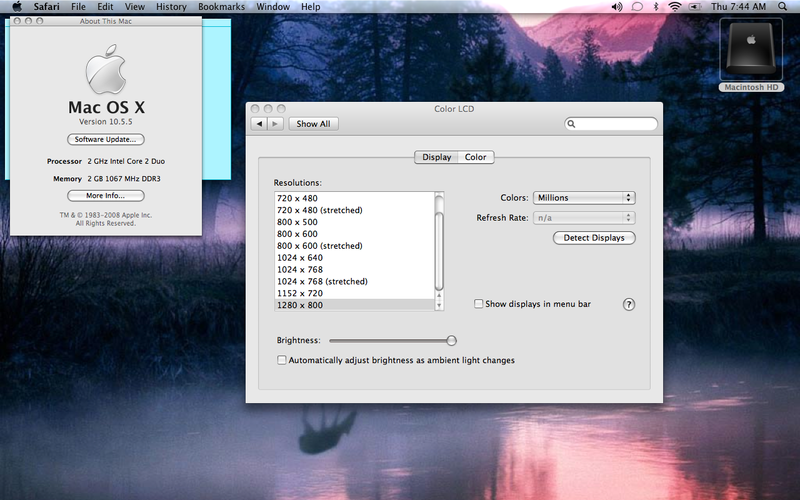The height and width of the screenshot is (500, 800).
Task: Open the History menu
Action: point(171,7)
